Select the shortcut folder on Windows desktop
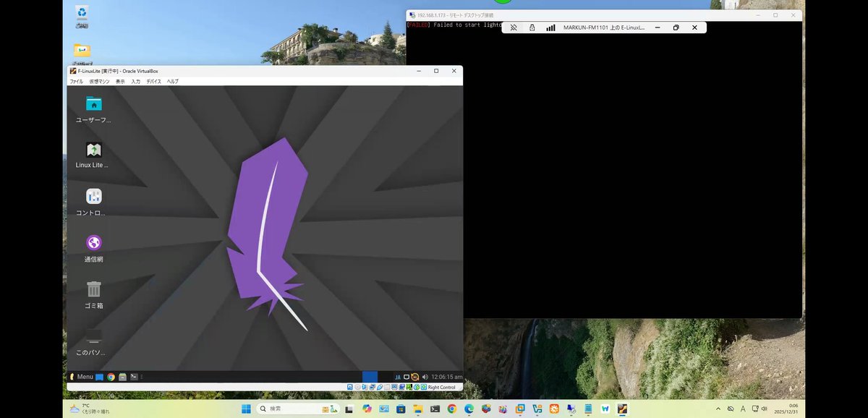Viewport: 868px width, 418px height. 82,52
